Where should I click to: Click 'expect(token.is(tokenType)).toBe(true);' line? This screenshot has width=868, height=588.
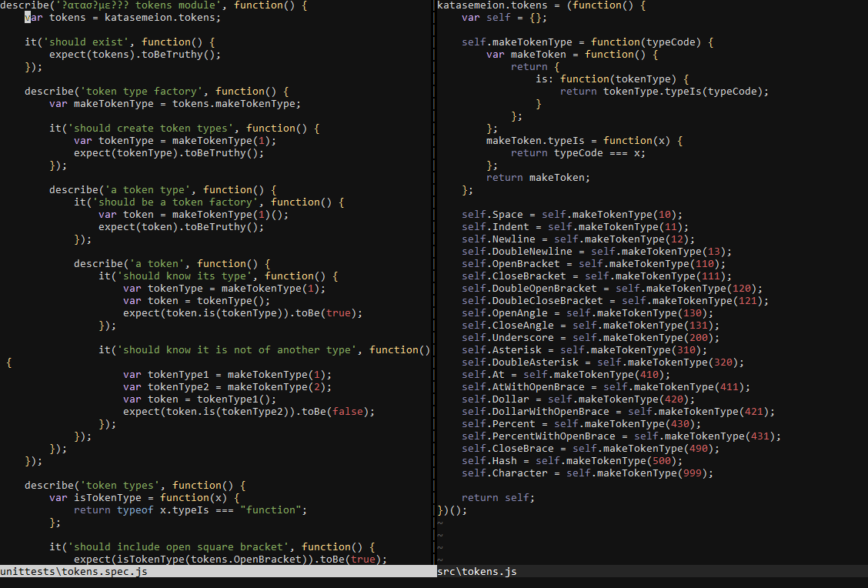tap(243, 312)
